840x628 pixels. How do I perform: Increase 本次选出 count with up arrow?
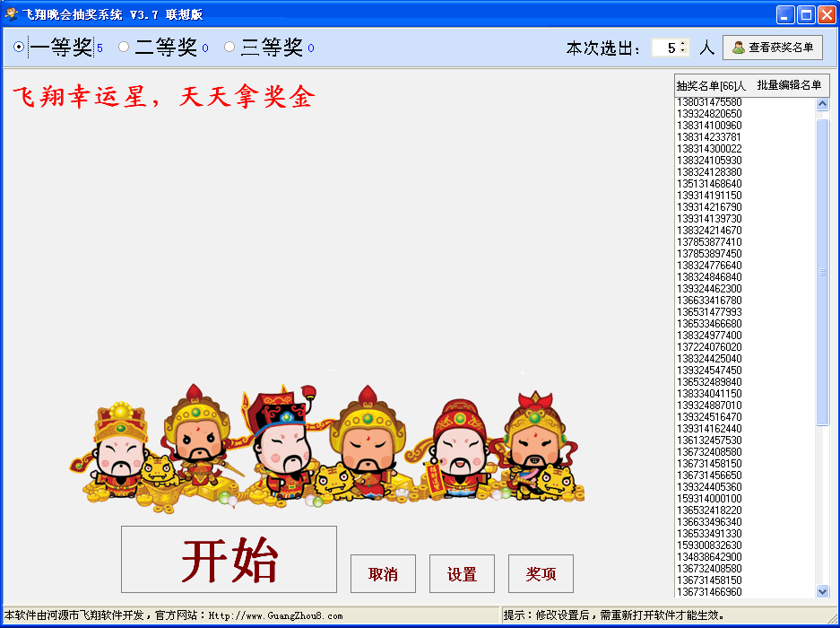[682, 44]
